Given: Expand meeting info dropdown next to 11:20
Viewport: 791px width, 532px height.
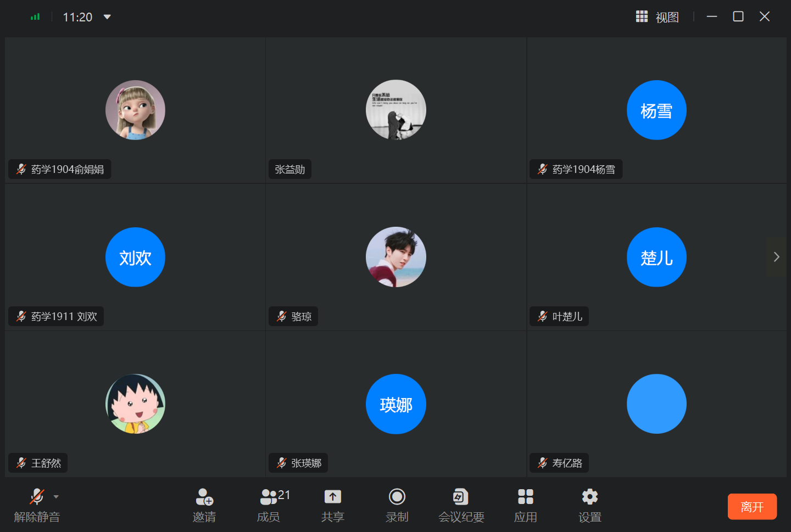Looking at the screenshot, I should (107, 17).
